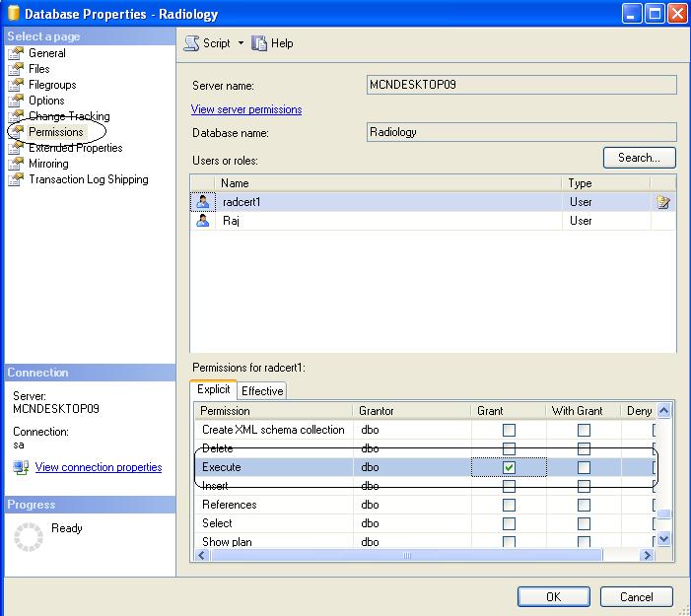Select the Explicit tab
The image size is (691, 616).
pos(213,390)
